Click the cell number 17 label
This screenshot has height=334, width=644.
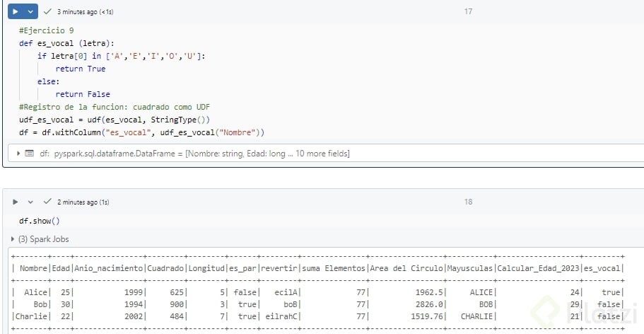[x=468, y=11]
